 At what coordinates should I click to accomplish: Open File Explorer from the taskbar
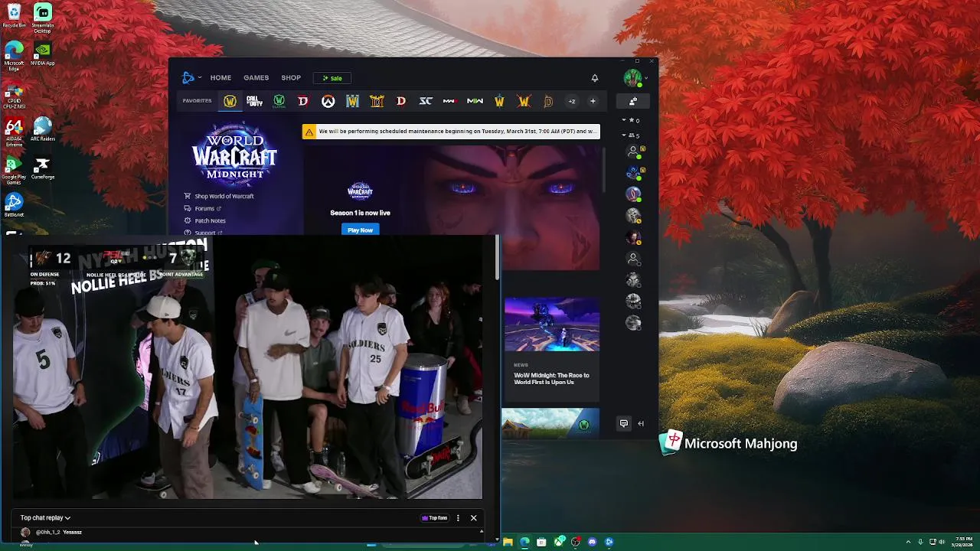[508, 542]
